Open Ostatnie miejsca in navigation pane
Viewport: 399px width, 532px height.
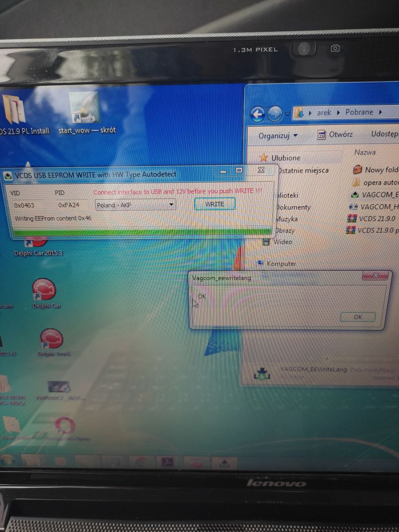pyautogui.click(x=303, y=170)
